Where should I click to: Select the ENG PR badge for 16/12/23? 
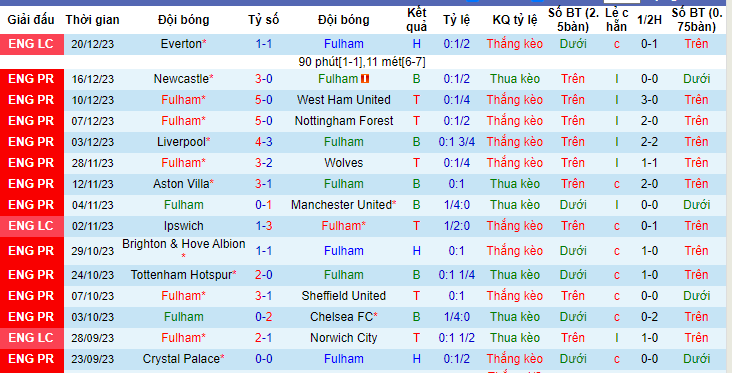[x=31, y=79]
